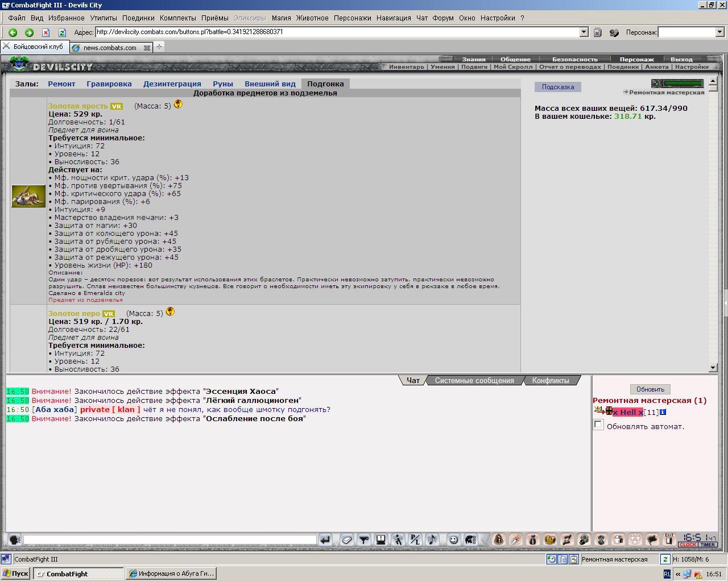This screenshot has width=728, height=582.
Task: Click the TIMER button in bottom bar
Action: point(708,544)
